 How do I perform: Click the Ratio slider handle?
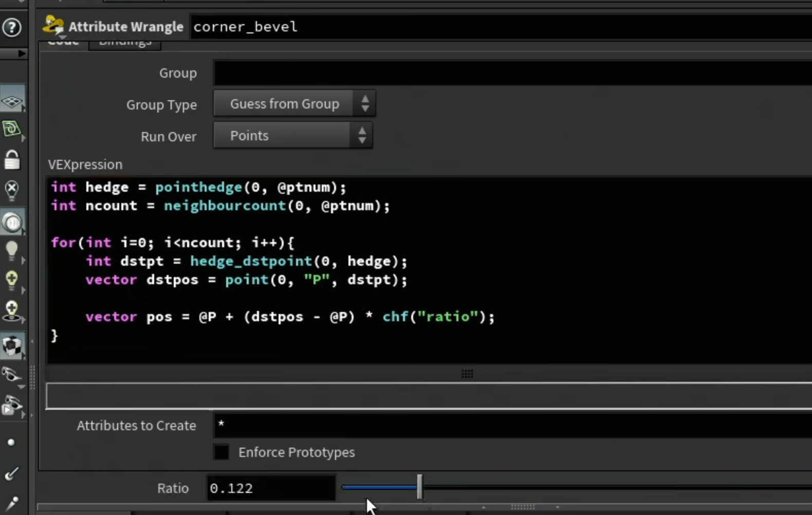pos(419,487)
